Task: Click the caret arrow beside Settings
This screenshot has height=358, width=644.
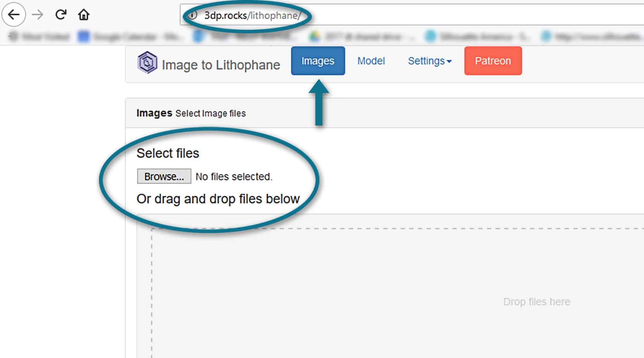Action: click(449, 62)
